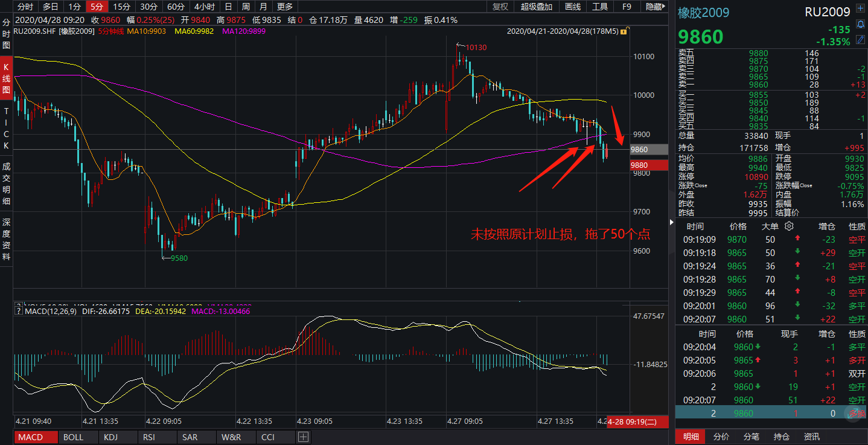The image size is (868, 445).
Task: Switch to 分笔 tick tab
Action: (752, 437)
